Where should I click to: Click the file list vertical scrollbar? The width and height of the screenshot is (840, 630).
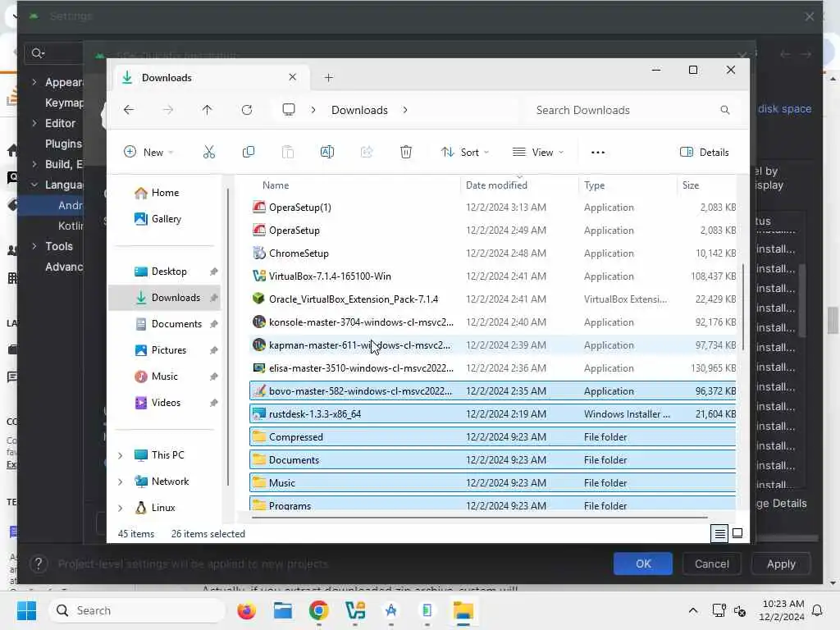pos(742,307)
